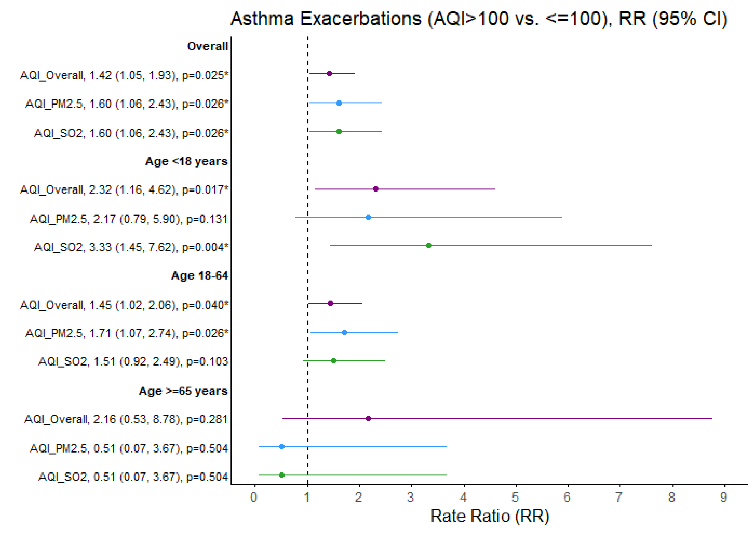Click the blue AQI_PM2.5 dot at 1.71
This screenshot has height=535, width=756.
344,333
